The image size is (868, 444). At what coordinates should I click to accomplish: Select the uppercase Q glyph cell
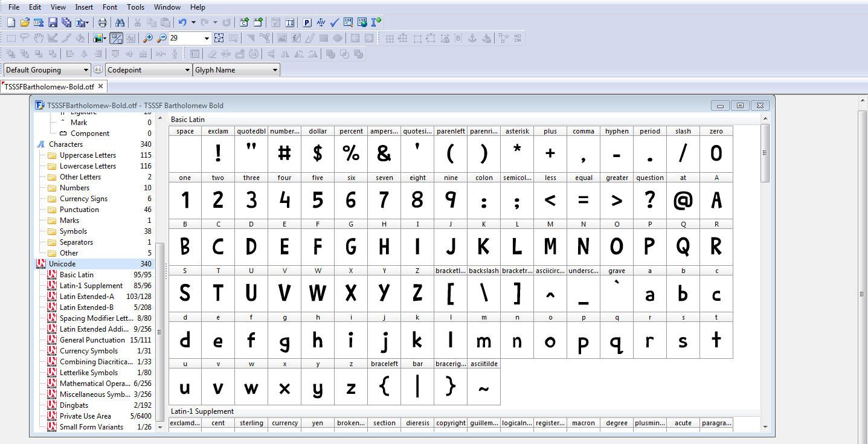tap(683, 242)
